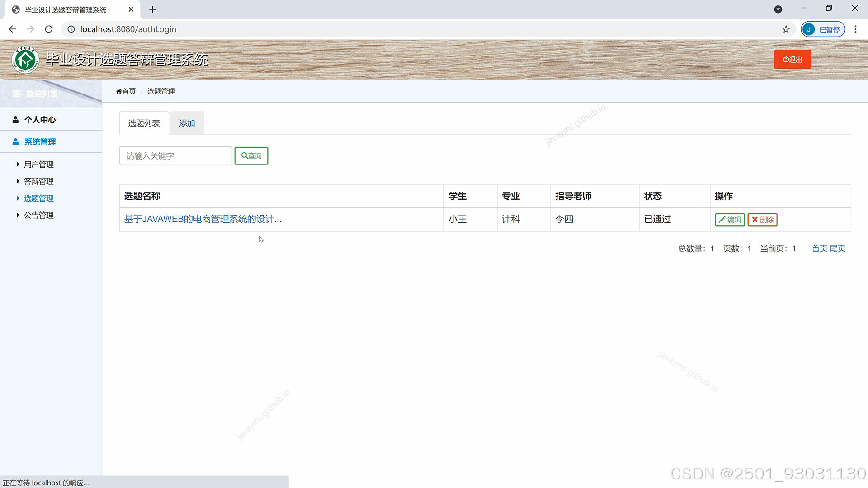Click the 毕业设计选题答辩管理系统 header title
The width and height of the screenshot is (868, 488).
click(x=127, y=60)
